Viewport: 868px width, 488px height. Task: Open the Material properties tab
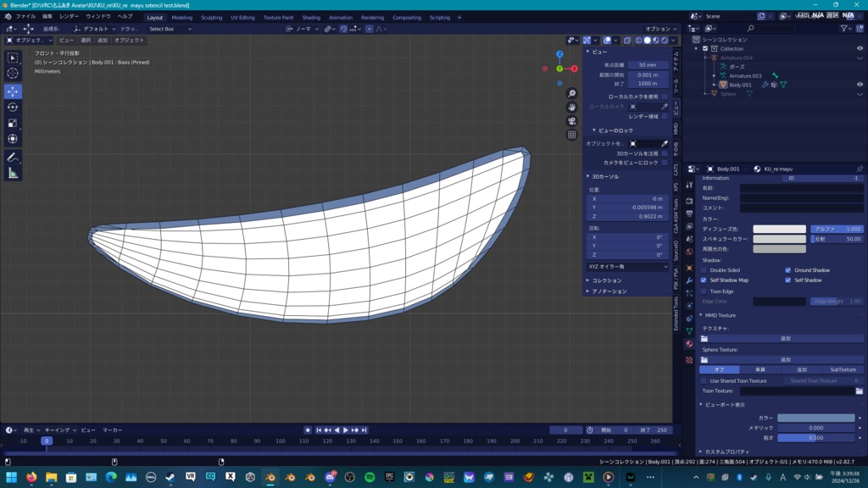click(689, 344)
